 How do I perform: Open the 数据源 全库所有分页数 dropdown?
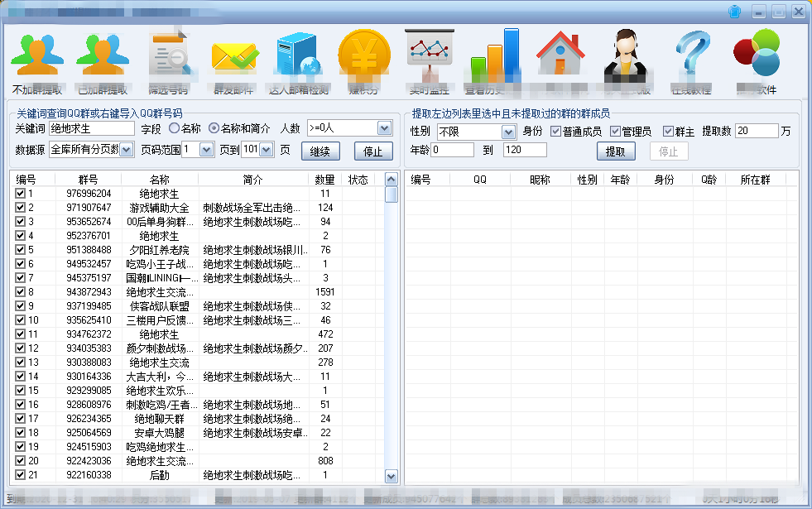(127, 150)
